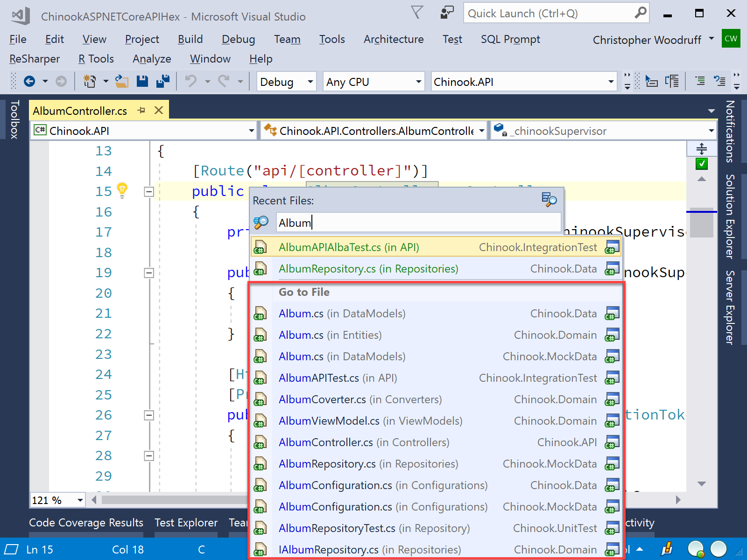Open the Server Explorer side tab

click(x=730, y=308)
